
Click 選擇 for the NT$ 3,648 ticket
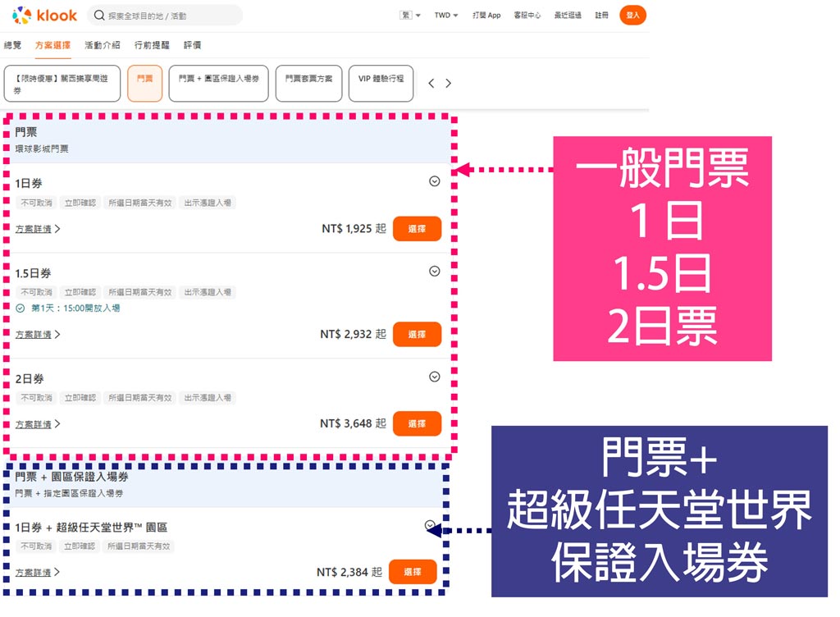(x=417, y=423)
